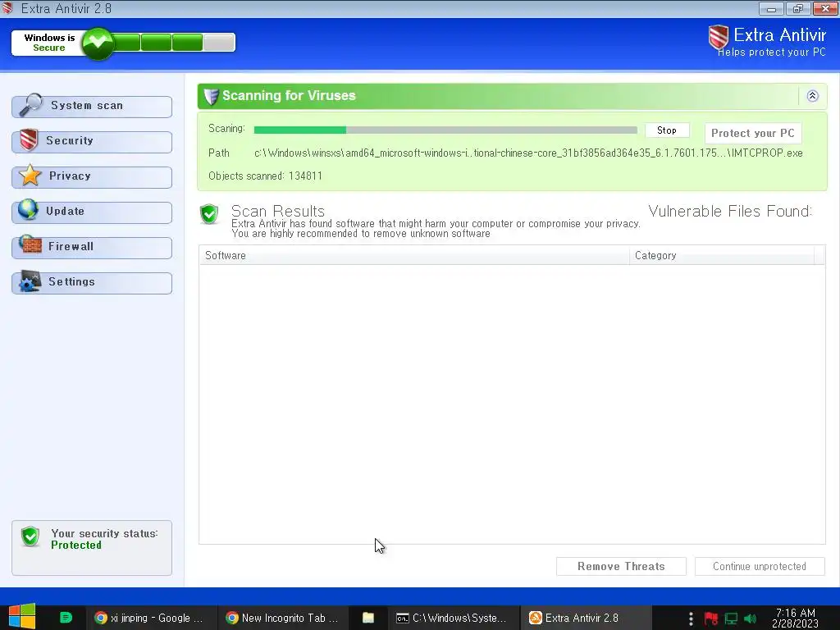Click Vulnerable Files Found label
Screen dimensions: 840x630
(x=730, y=211)
